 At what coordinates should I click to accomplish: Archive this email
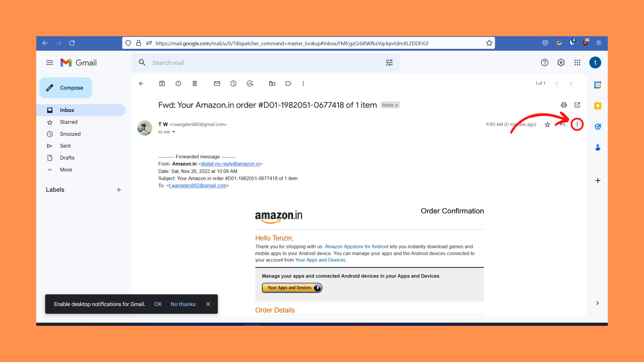[x=162, y=83]
